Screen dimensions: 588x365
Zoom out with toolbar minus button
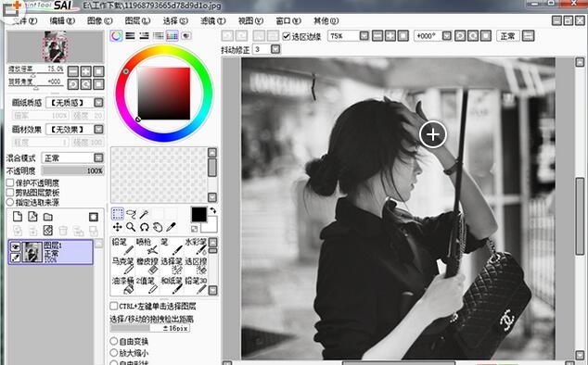[x=377, y=36]
